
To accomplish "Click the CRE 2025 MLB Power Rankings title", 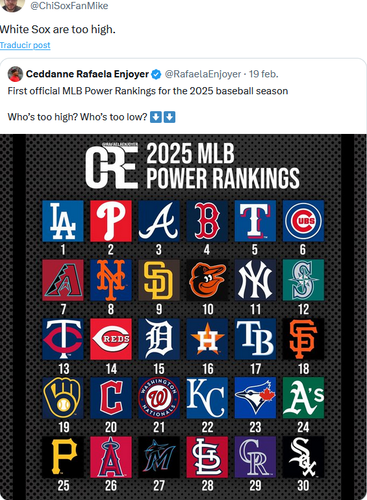I will pyautogui.click(x=192, y=166).
